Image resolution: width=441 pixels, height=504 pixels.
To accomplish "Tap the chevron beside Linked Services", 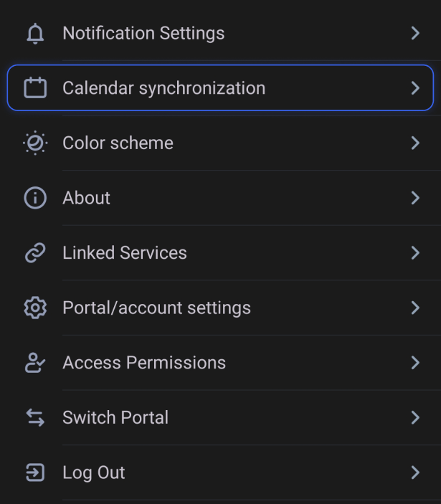I will [415, 252].
